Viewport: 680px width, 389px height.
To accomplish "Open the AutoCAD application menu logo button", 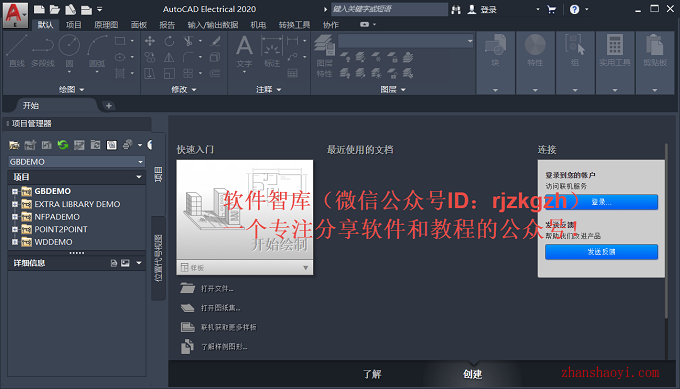I will [15, 15].
